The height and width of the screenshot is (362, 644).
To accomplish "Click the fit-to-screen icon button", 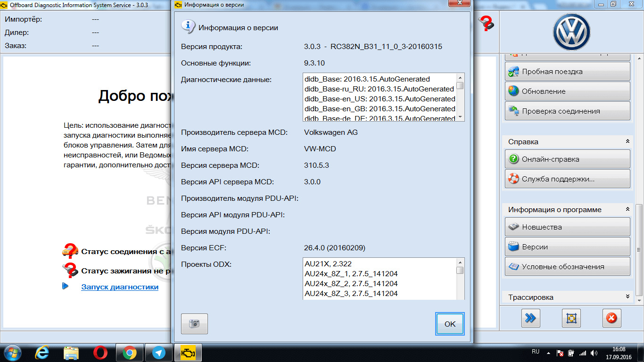I will point(571,318).
